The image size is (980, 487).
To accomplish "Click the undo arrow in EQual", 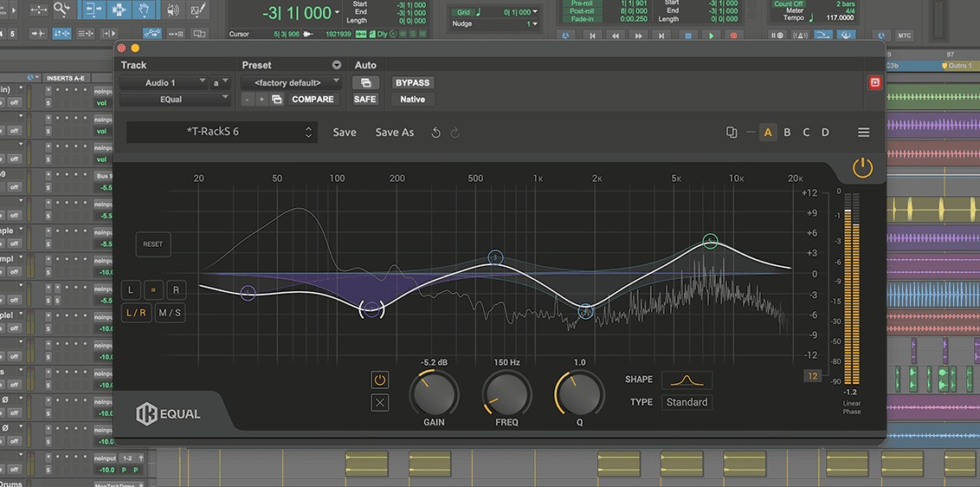I will [436, 132].
